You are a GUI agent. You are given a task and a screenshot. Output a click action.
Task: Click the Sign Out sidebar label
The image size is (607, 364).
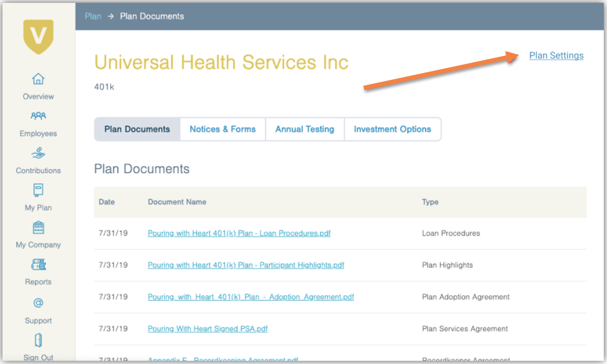[38, 357]
